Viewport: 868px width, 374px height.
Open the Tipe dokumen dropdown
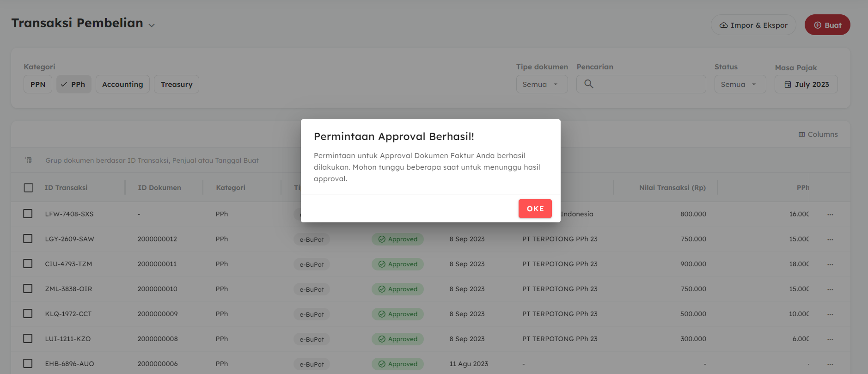541,84
